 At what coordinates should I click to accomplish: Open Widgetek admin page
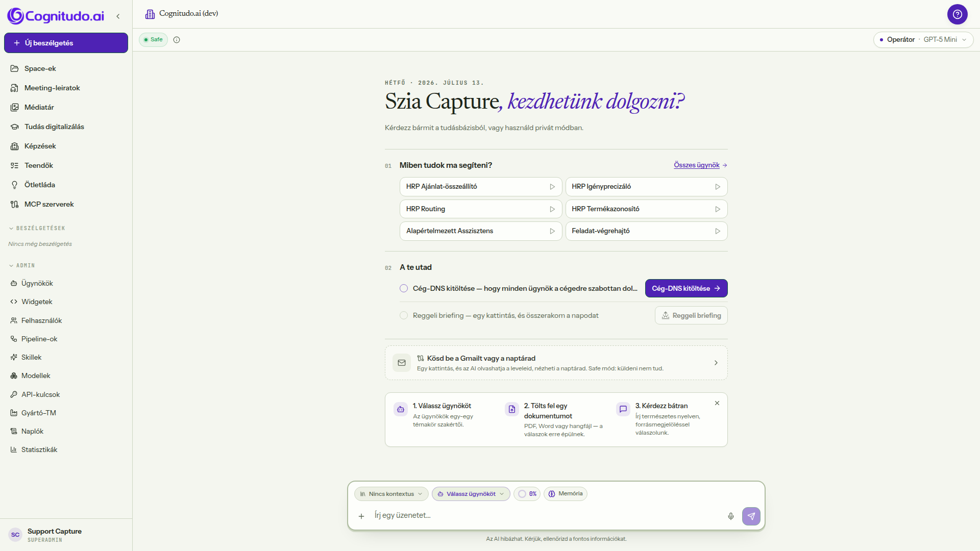click(x=66, y=302)
